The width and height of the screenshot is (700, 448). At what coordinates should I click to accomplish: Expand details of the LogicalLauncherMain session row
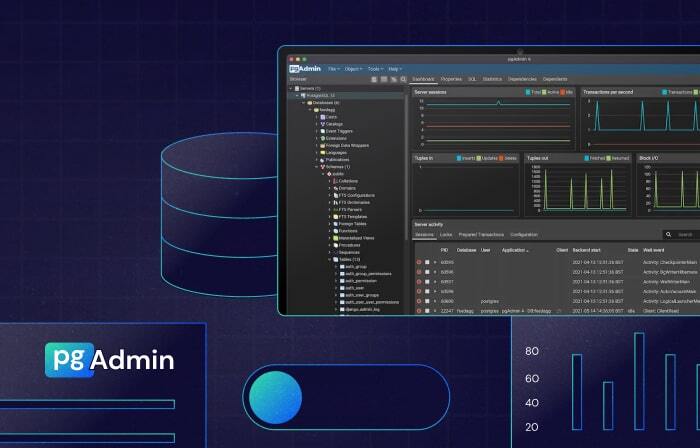pos(435,302)
